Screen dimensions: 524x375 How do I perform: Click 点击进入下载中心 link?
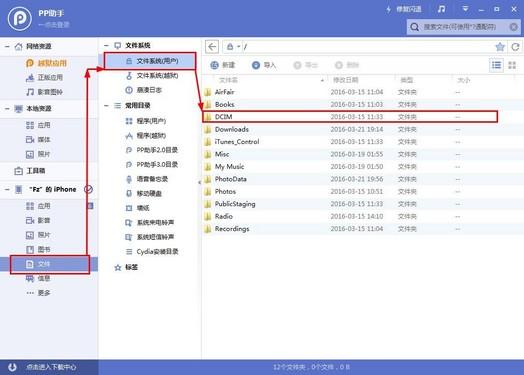pos(51,367)
